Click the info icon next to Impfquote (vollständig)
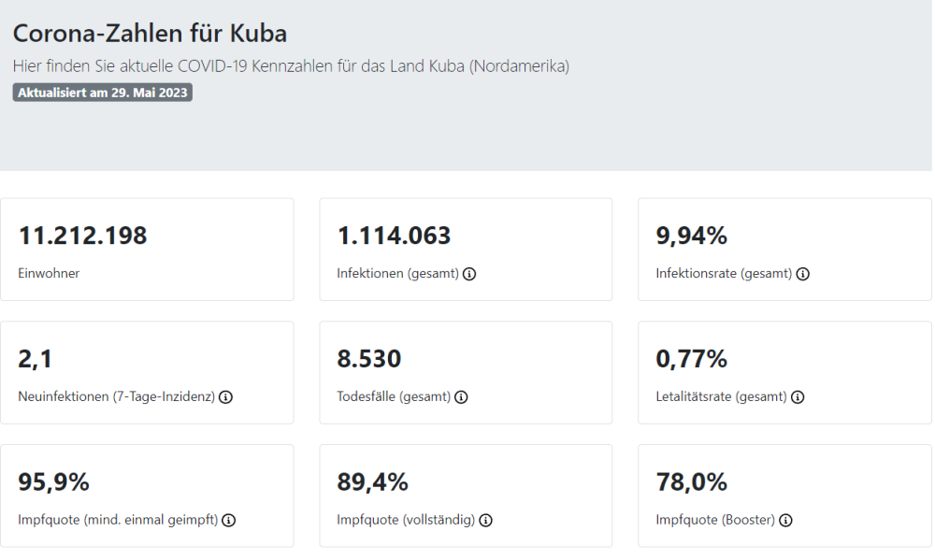The height and width of the screenshot is (560, 935). pos(486,521)
